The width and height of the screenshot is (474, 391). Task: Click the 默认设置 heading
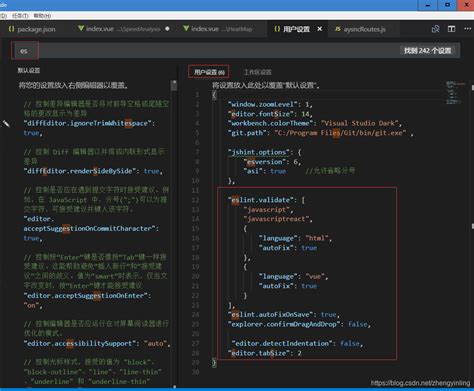(x=29, y=70)
